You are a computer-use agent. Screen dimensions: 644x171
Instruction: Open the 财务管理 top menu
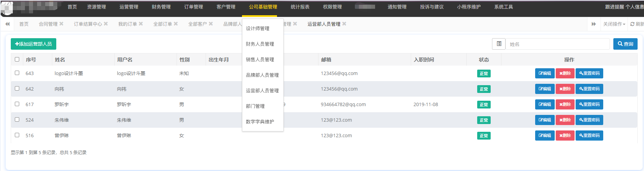point(161,7)
